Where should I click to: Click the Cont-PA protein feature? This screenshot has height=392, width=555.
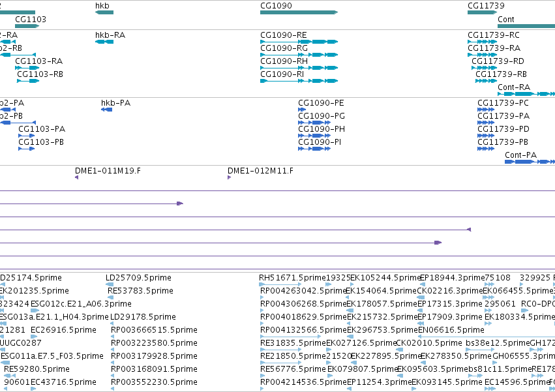coord(530,162)
